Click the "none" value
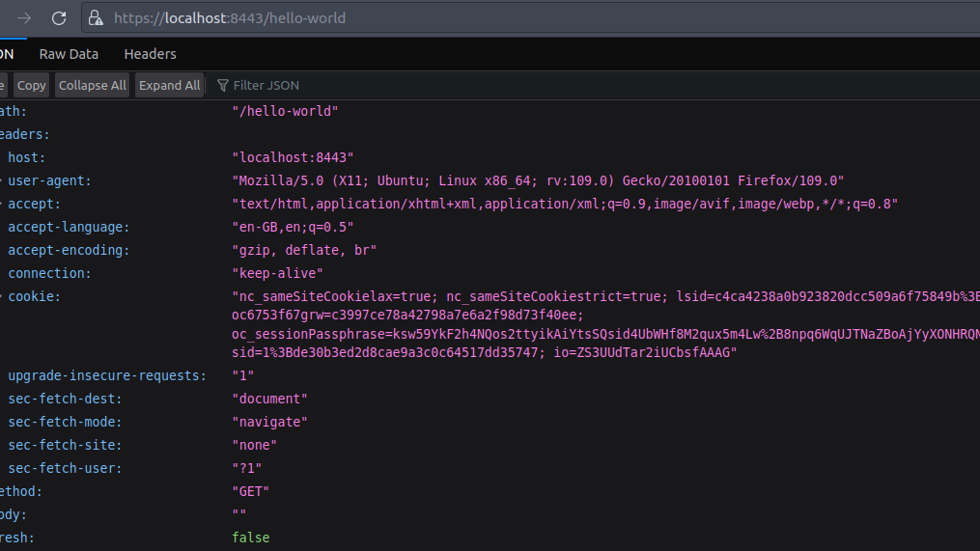 click(x=254, y=445)
